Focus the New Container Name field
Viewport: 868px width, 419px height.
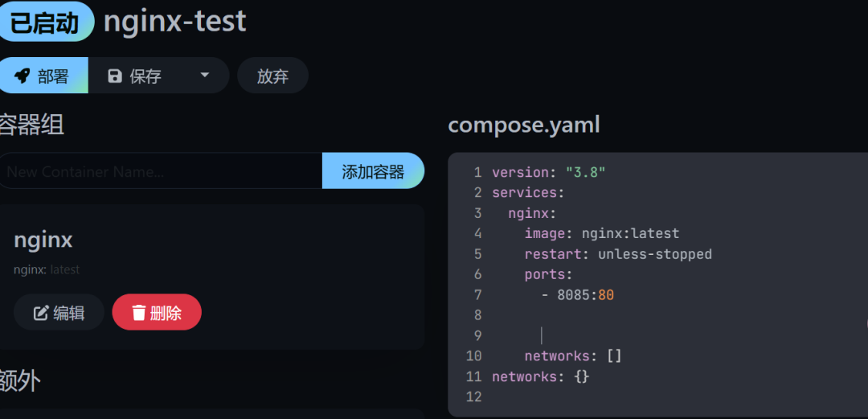[x=161, y=171]
